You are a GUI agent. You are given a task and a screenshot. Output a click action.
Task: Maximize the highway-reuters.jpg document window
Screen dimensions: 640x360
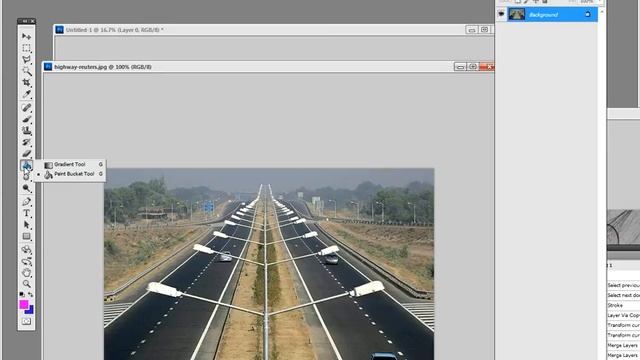(473, 67)
